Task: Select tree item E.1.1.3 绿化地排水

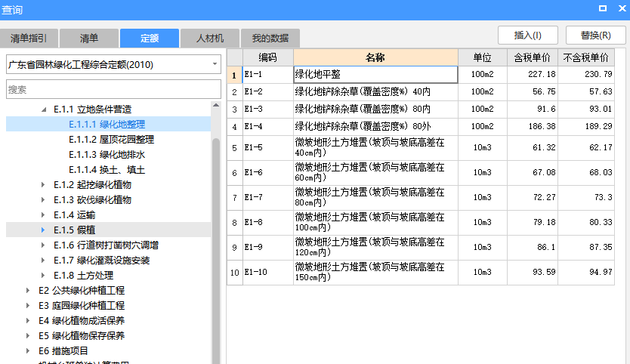Action: point(107,155)
